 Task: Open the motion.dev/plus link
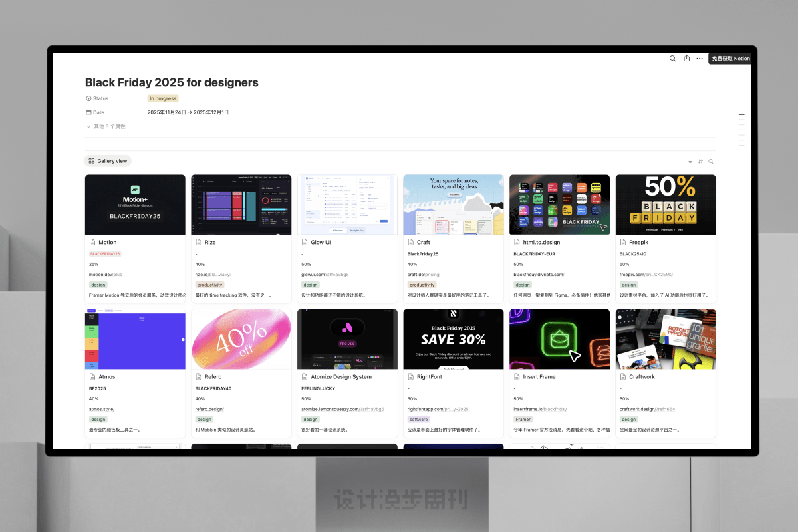pyautogui.click(x=105, y=274)
